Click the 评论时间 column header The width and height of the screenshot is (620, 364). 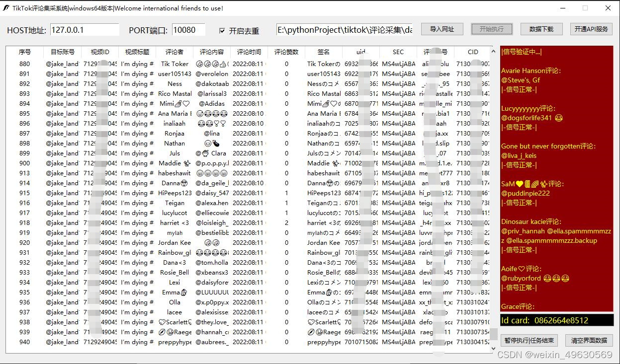click(249, 52)
